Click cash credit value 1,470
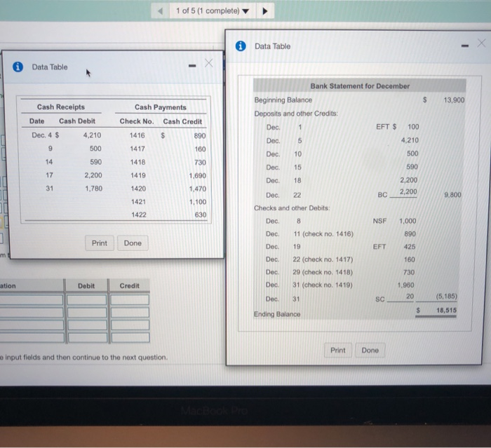Screen dimensions: 491x448 [x=198, y=189]
